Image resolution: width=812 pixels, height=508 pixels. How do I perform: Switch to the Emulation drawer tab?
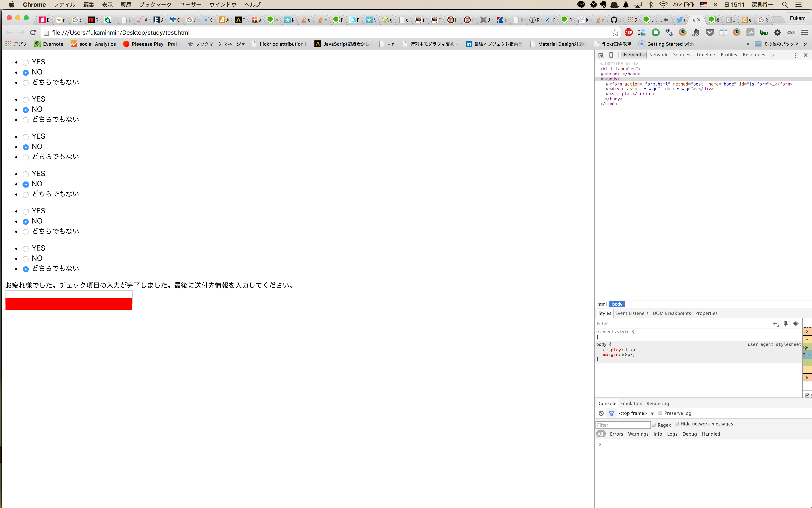631,403
